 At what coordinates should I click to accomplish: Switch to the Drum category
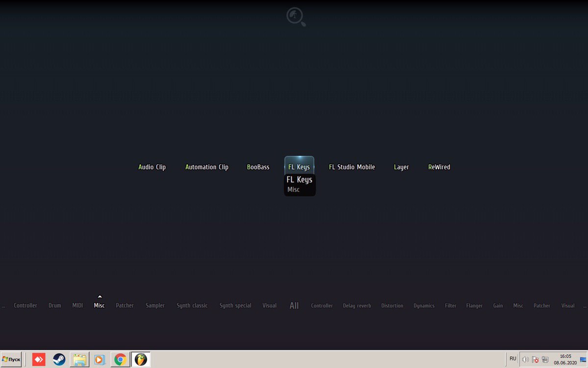point(55,305)
